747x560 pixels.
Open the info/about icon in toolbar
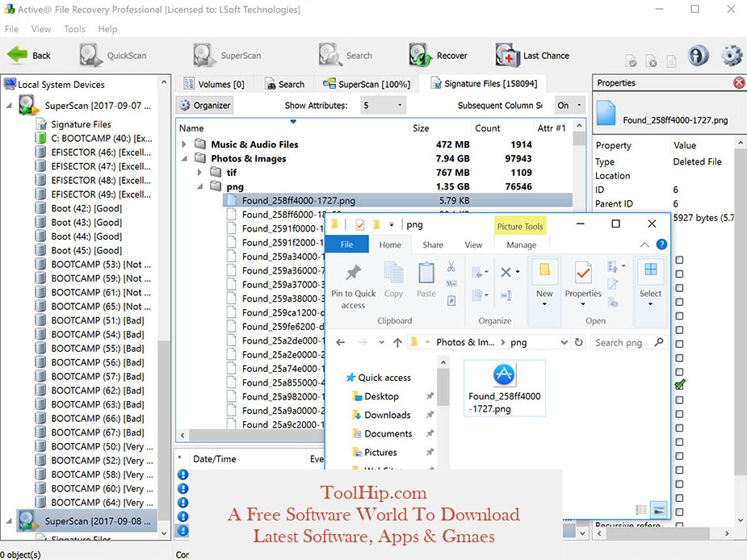tap(698, 56)
